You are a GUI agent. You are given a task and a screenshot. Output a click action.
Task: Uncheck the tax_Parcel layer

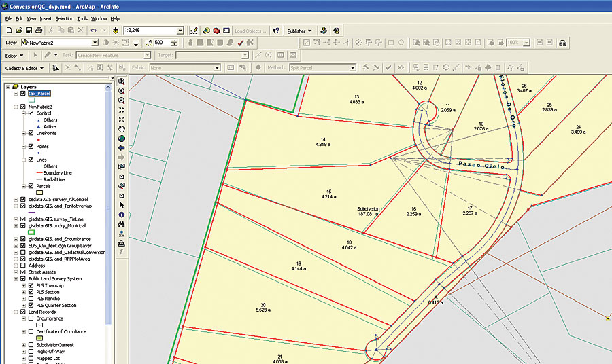point(23,94)
